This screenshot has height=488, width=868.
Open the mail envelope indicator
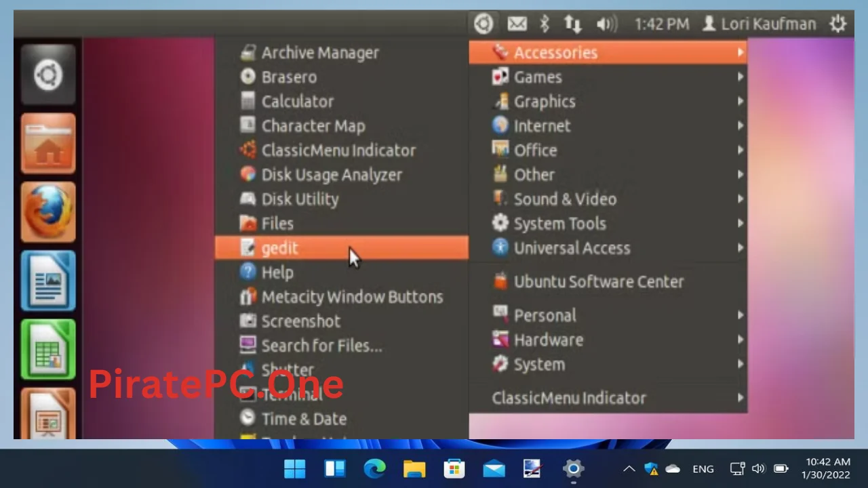coord(517,24)
